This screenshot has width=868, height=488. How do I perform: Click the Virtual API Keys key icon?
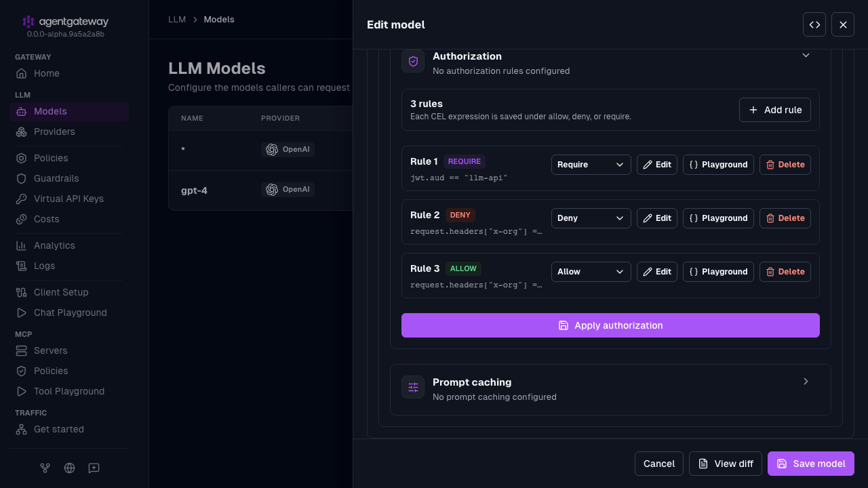21,199
